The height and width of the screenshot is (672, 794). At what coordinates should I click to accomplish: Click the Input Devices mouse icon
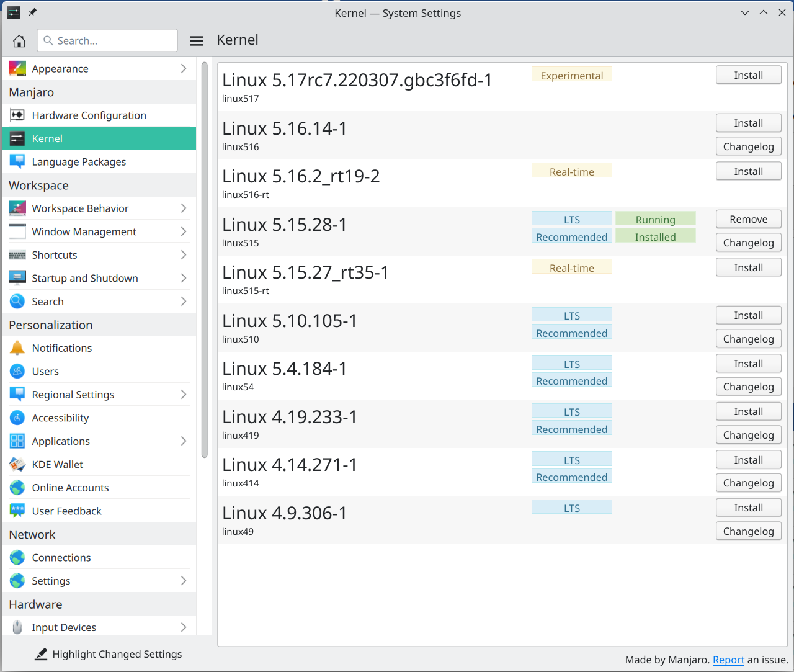[x=17, y=627]
